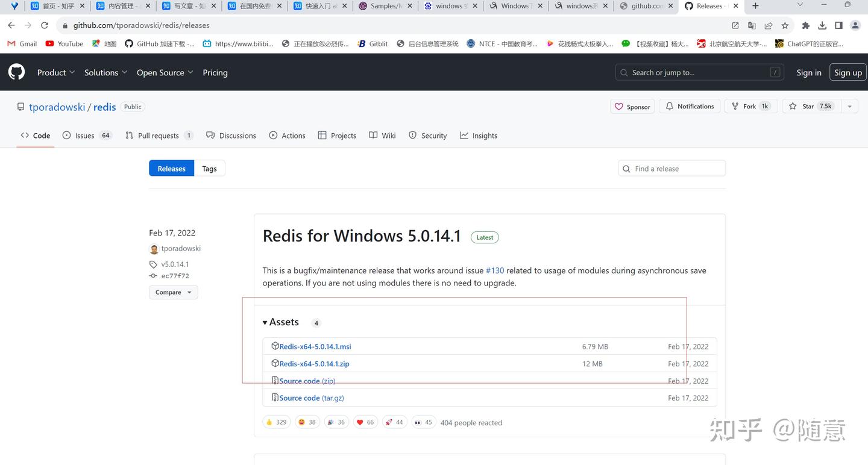Open the Product dropdown menu
This screenshot has height=465, width=868.
pos(56,72)
